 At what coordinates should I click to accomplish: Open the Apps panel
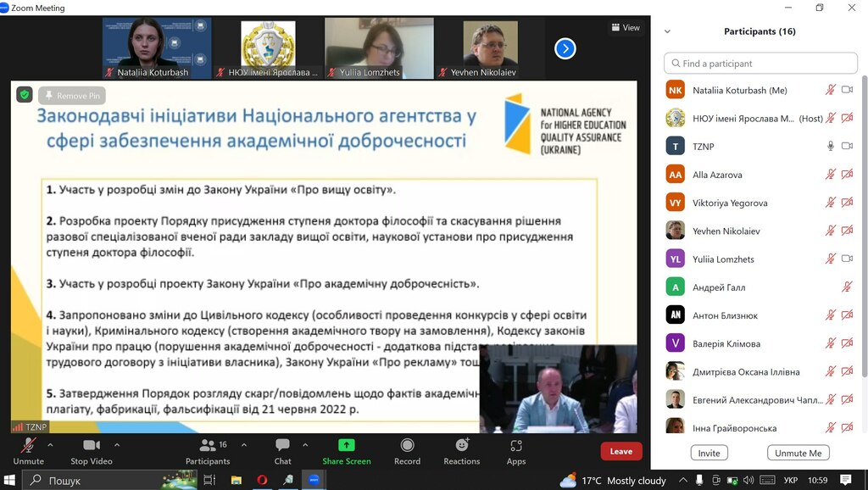[x=516, y=446]
